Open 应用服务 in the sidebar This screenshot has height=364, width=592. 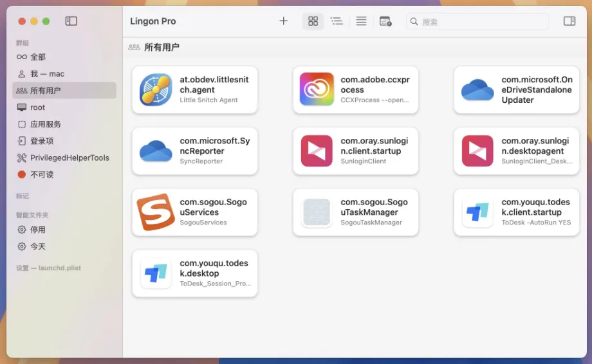point(64,124)
